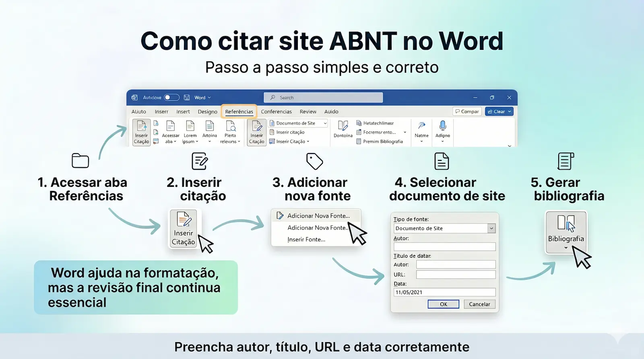Click the Premim Bibliografia ribbon item
Screen dimensions: 644x359
tap(380, 142)
